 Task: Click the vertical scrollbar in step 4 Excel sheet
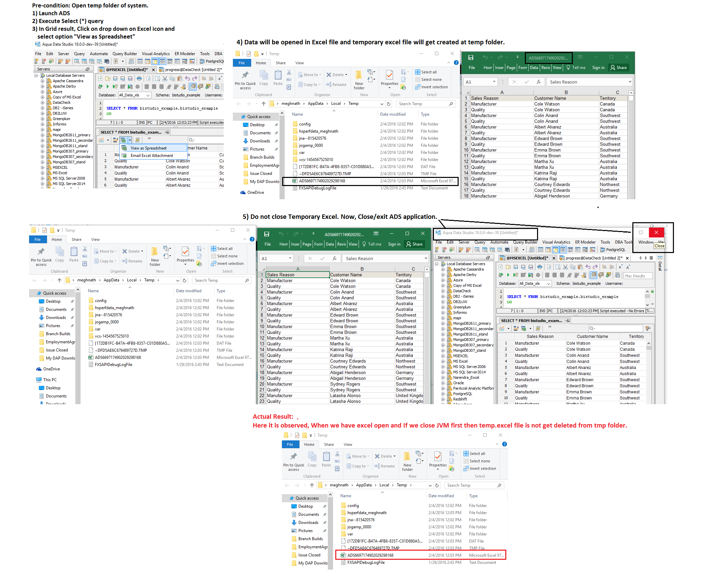[x=631, y=144]
